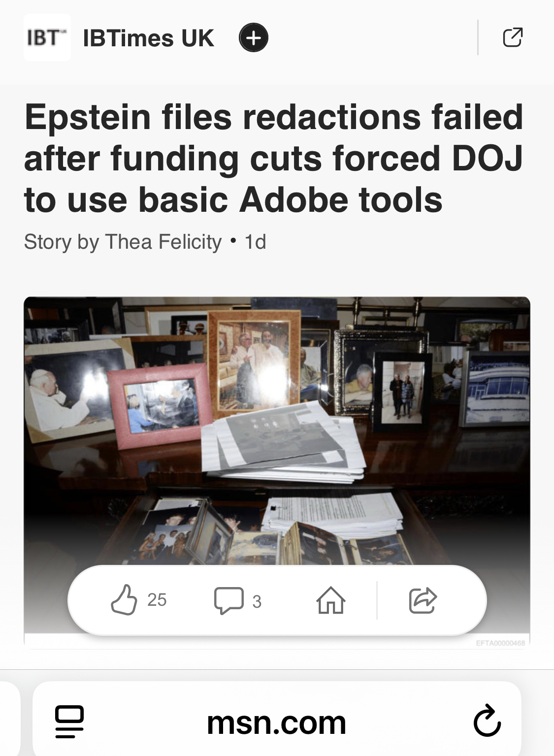This screenshot has height=756, width=554.
Task: Like the article with thumbs up
Action: coord(124,600)
